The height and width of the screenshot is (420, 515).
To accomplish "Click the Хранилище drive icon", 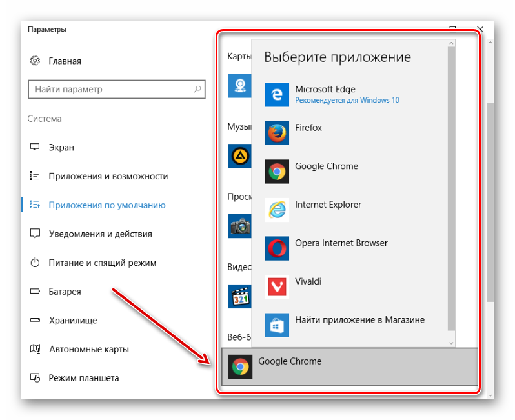I will [x=35, y=320].
